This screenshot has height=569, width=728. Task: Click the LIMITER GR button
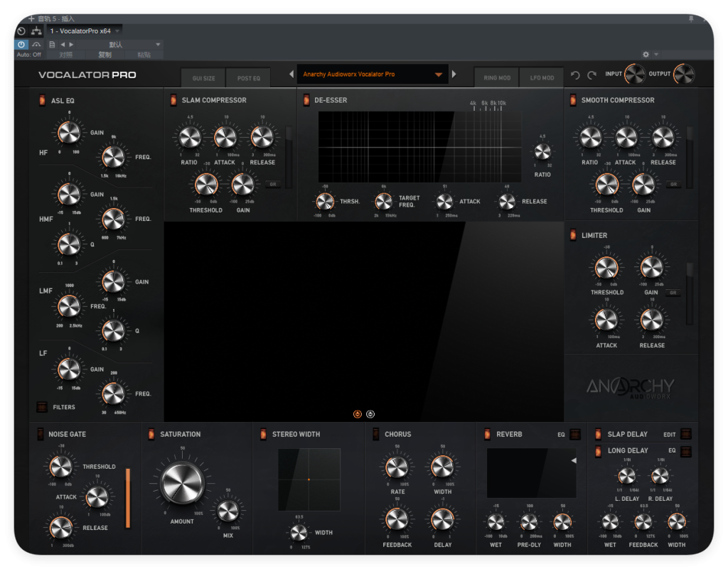(x=673, y=293)
